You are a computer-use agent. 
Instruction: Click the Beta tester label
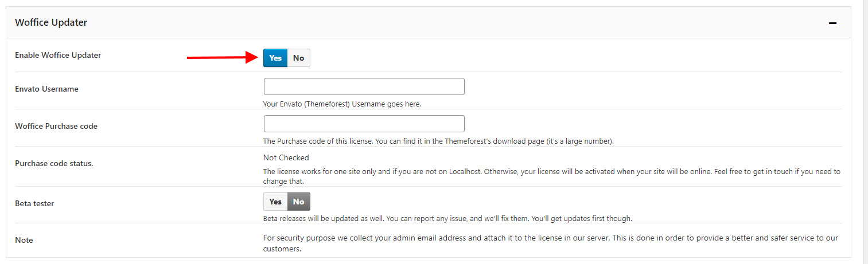tap(34, 203)
